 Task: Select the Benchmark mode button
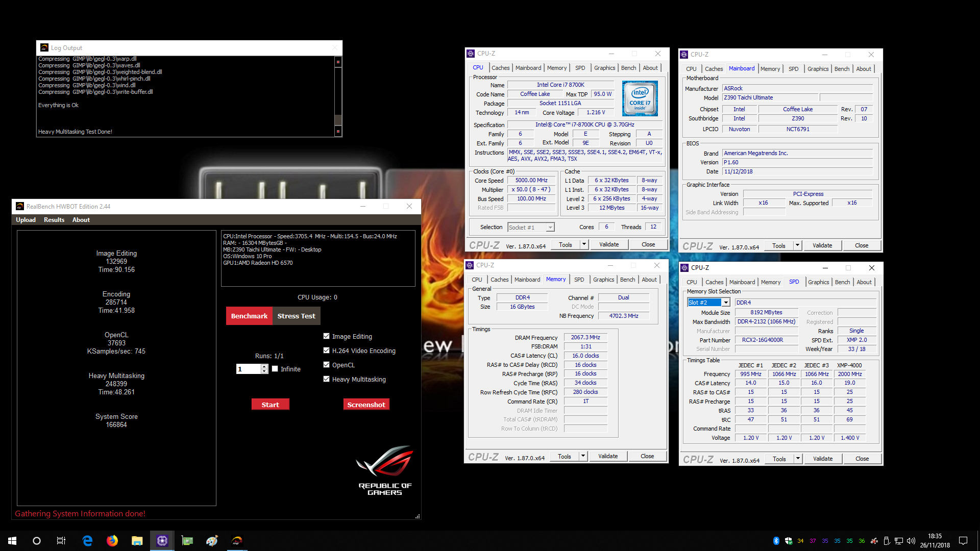click(249, 316)
